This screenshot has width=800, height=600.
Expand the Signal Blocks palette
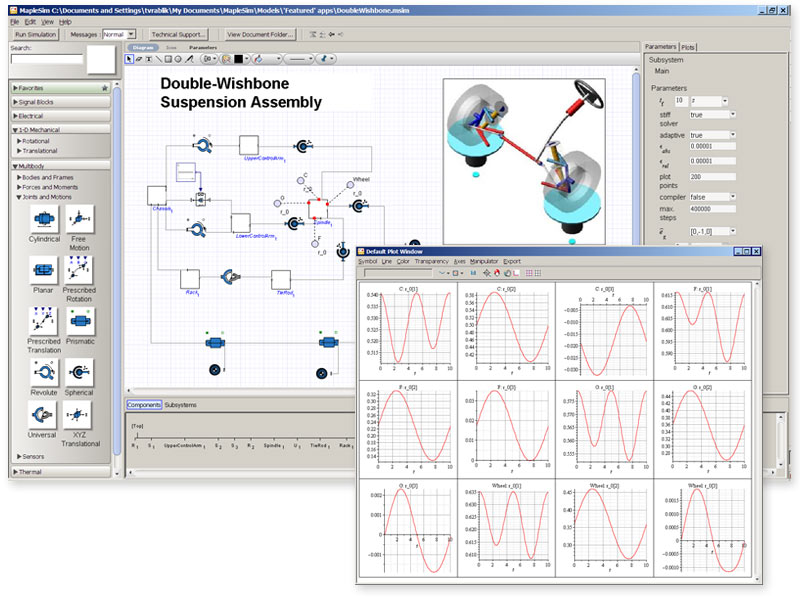pyautogui.click(x=61, y=102)
